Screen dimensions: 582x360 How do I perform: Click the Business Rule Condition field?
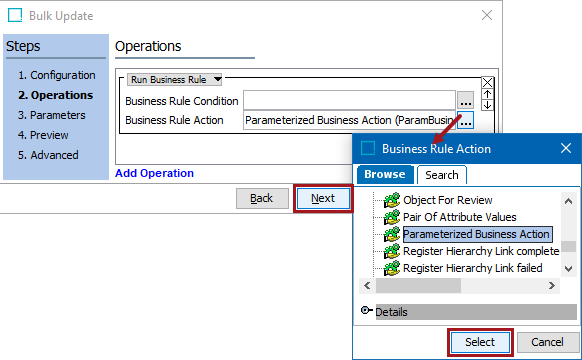pos(349,101)
